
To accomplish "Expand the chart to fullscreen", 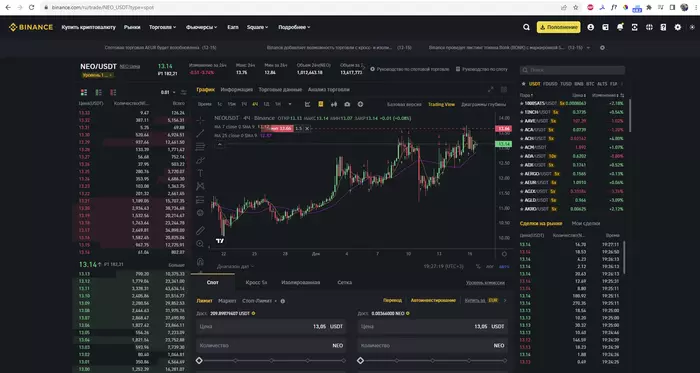I will pyautogui.click(x=491, y=90).
